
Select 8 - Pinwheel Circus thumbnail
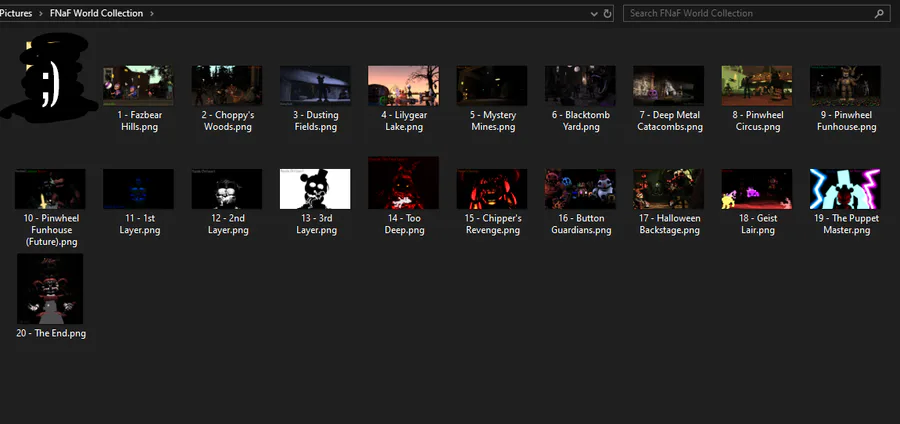pos(757,85)
